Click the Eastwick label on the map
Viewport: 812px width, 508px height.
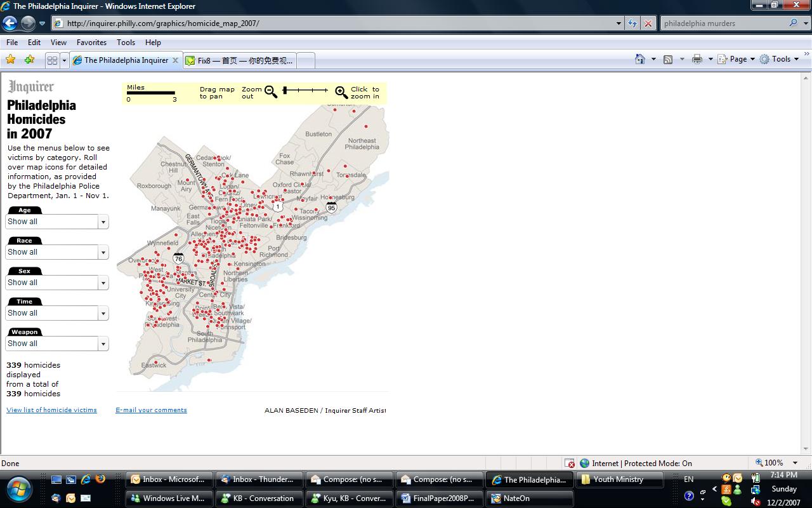[x=154, y=365]
